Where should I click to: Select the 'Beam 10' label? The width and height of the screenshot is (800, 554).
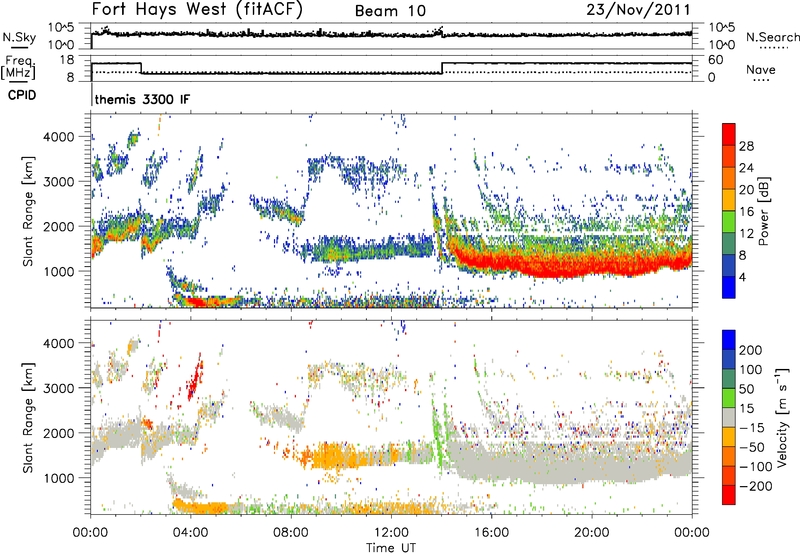coord(390,11)
